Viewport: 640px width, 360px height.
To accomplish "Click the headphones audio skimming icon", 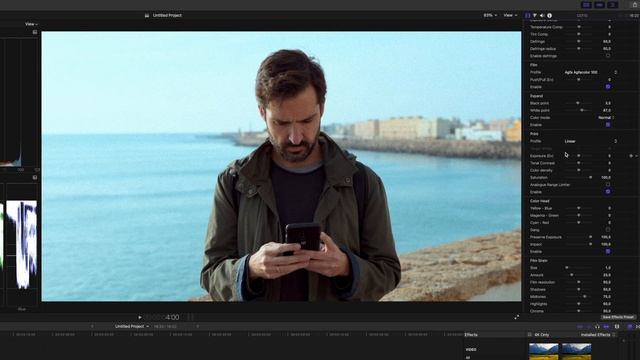I will [597, 327].
